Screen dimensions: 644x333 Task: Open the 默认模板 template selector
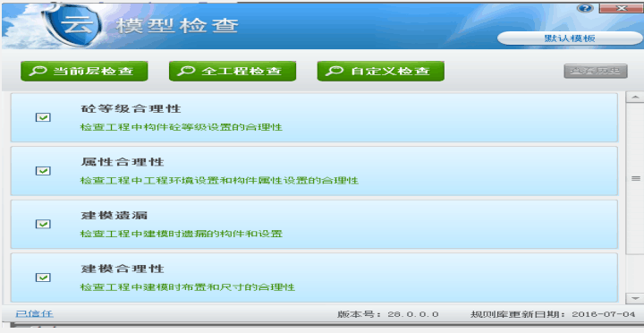pos(570,38)
